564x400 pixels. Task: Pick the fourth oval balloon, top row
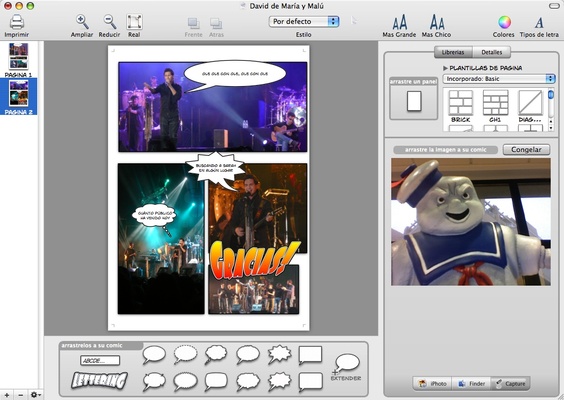[x=248, y=355]
